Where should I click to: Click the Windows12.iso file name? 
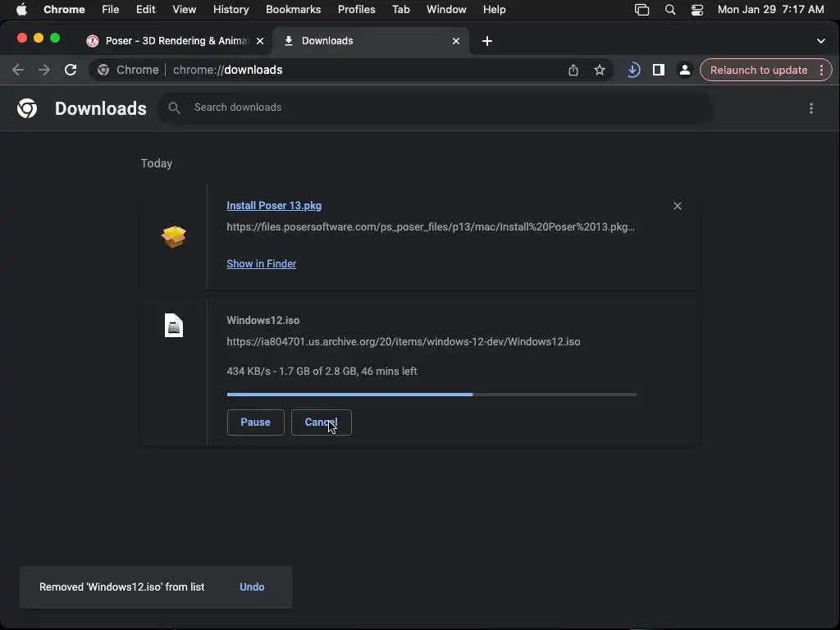coord(263,321)
